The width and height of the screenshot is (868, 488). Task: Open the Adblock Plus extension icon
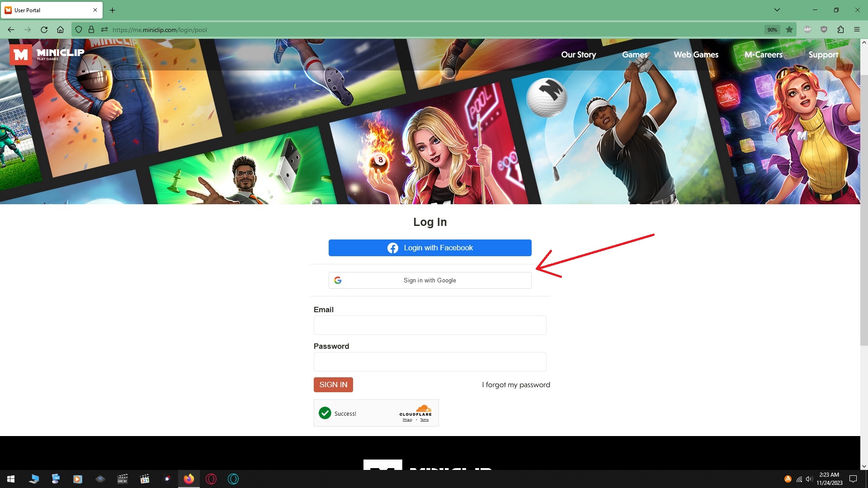tap(807, 30)
